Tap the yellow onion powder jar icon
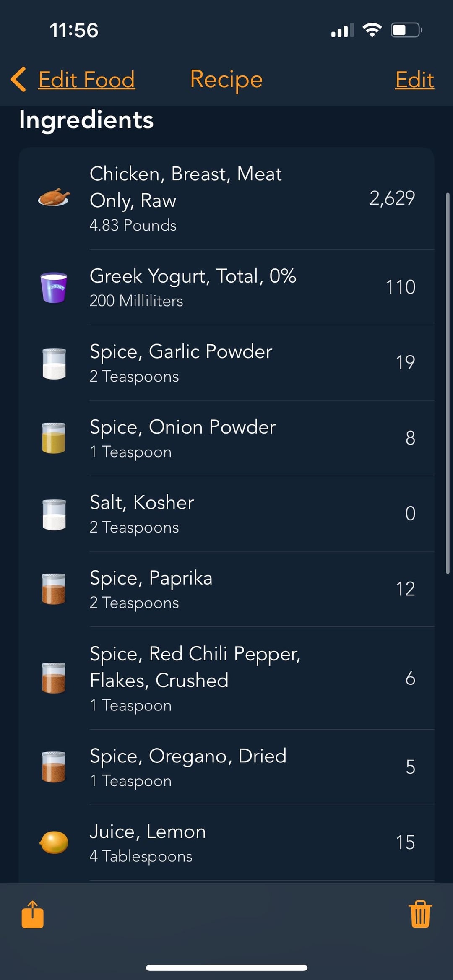This screenshot has height=980, width=453. tap(54, 438)
